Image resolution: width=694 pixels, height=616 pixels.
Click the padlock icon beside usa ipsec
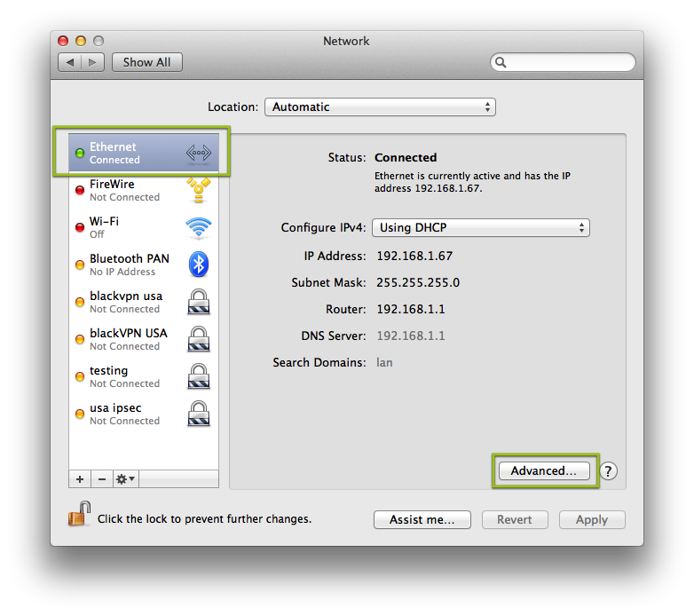coord(199,414)
